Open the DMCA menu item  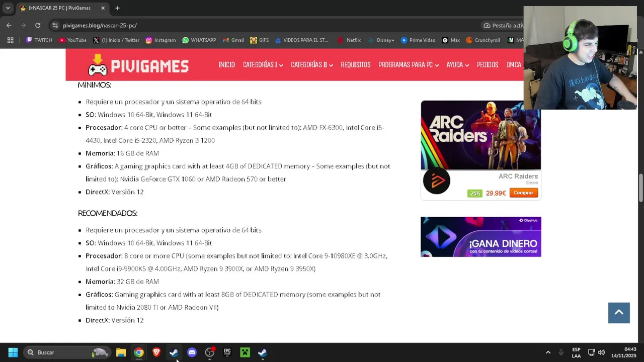514,65
